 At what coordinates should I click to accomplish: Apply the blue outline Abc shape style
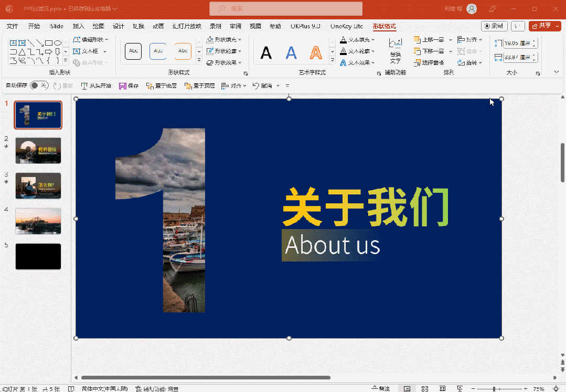[x=158, y=51]
